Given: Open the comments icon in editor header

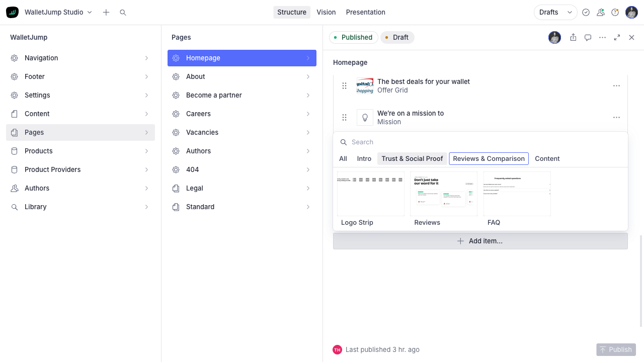Looking at the screenshot, I should (x=588, y=37).
